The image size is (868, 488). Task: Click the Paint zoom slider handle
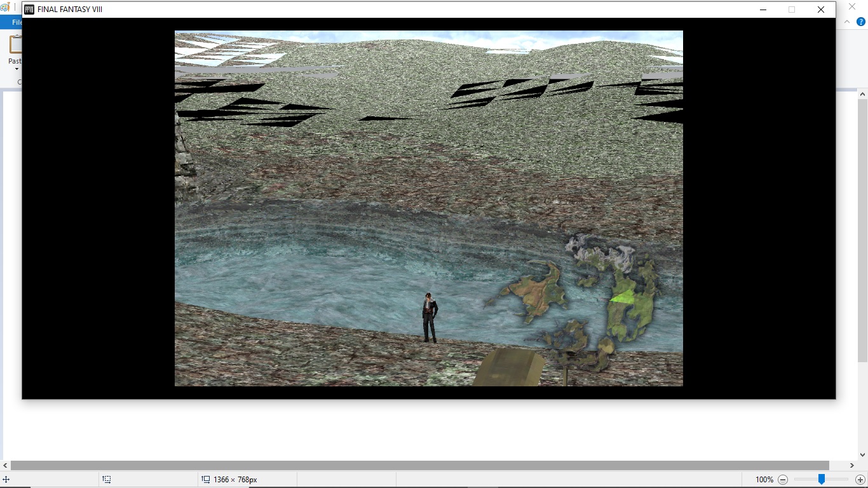(x=822, y=480)
